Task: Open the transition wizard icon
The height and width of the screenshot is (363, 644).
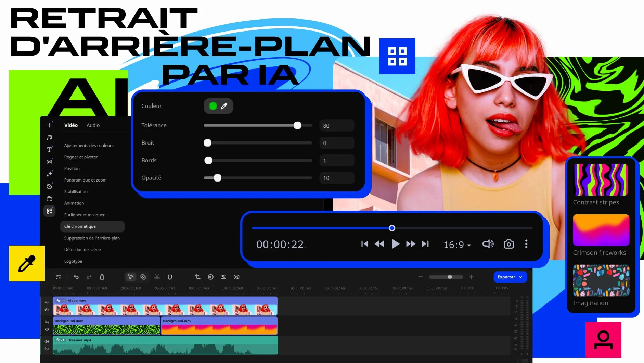Action: coord(236,277)
